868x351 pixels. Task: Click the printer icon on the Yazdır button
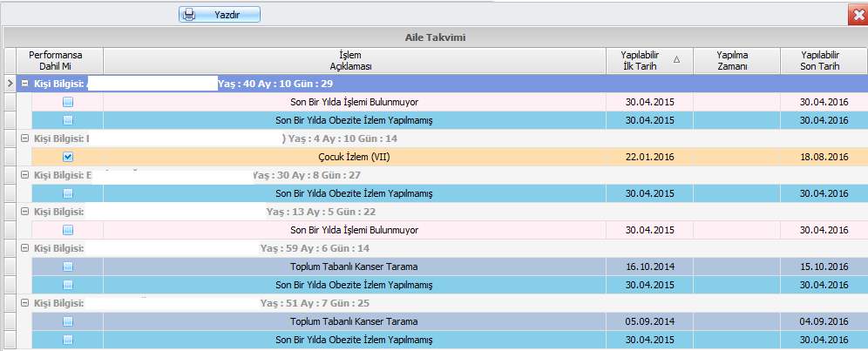(x=189, y=15)
